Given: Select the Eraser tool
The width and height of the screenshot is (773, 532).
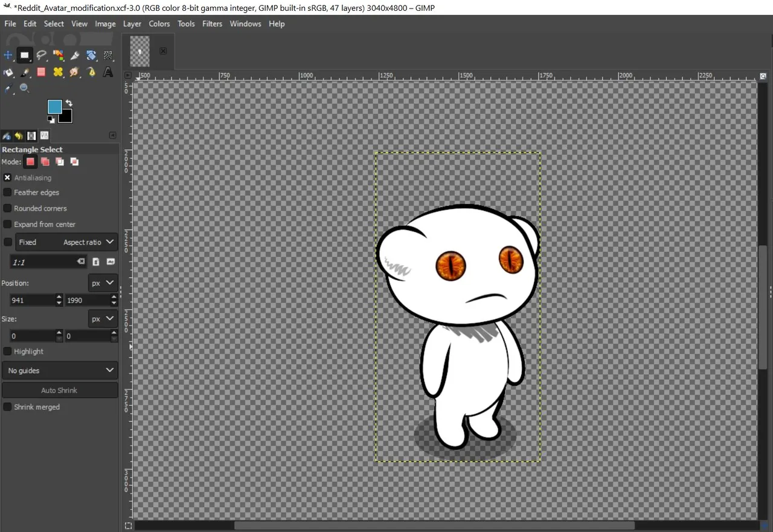Looking at the screenshot, I should coord(41,72).
